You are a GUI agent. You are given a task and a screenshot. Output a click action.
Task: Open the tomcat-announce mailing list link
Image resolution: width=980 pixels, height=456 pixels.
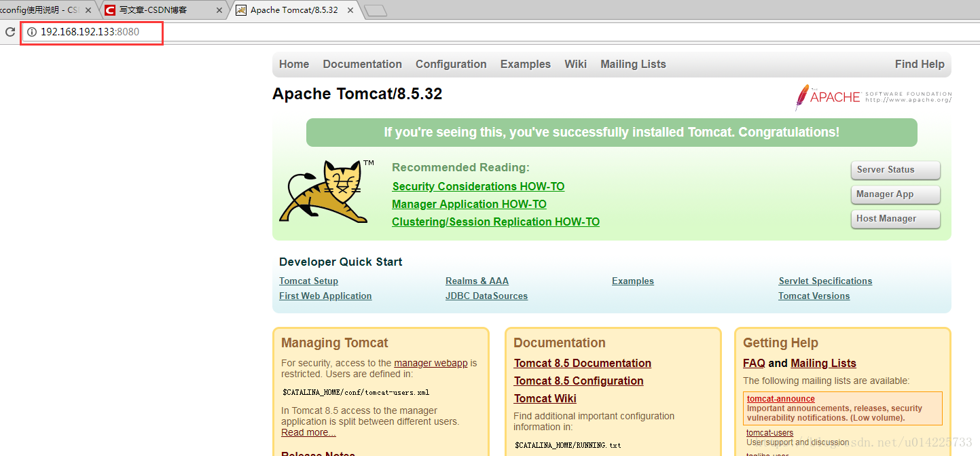point(781,399)
